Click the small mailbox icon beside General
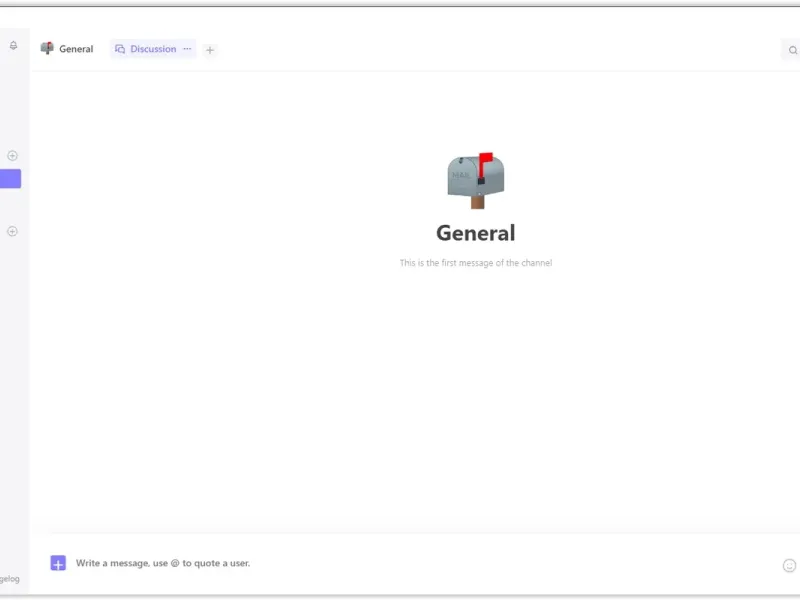Viewport: 800px width, 600px height. point(47,48)
